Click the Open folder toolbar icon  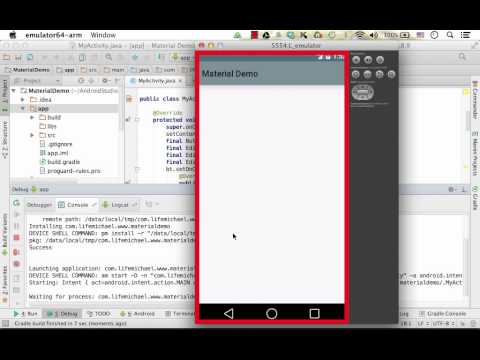6,57
